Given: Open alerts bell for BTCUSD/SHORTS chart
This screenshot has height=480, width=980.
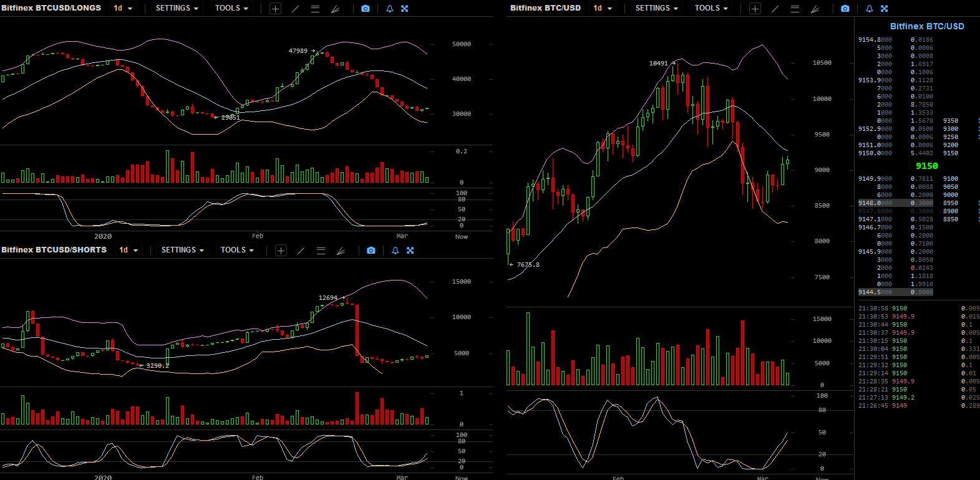Looking at the screenshot, I should pyautogui.click(x=395, y=251).
